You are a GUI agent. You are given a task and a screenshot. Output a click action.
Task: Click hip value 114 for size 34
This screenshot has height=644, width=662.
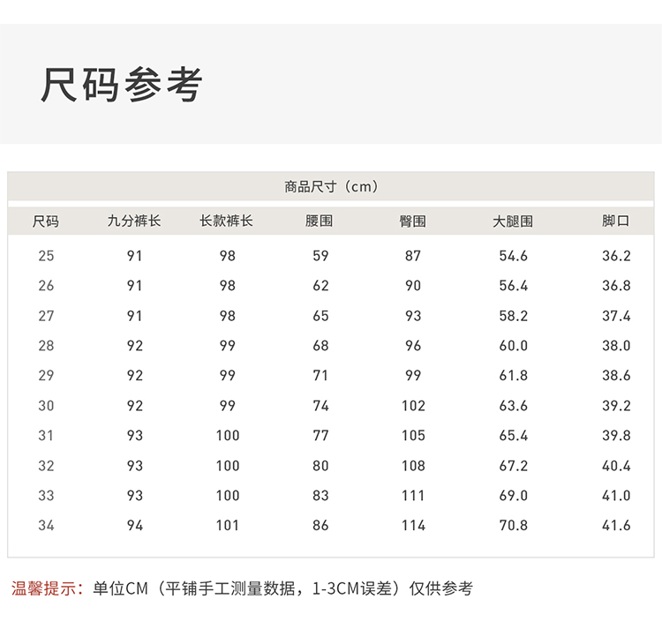click(413, 526)
